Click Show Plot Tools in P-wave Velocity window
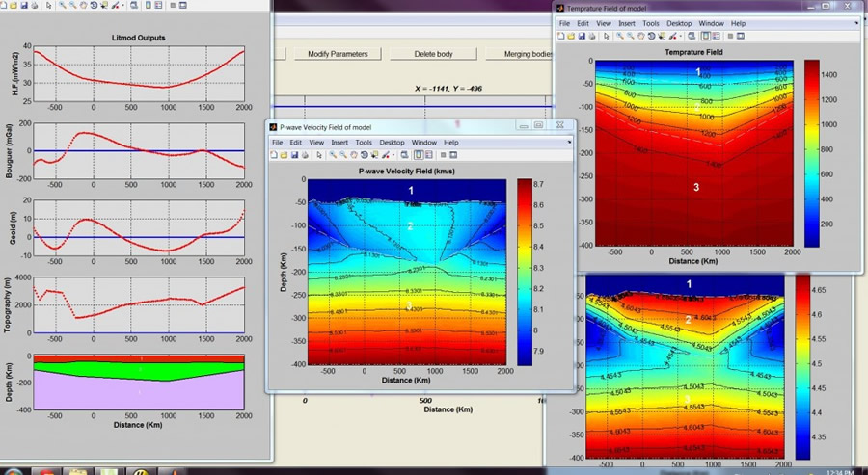 453,155
